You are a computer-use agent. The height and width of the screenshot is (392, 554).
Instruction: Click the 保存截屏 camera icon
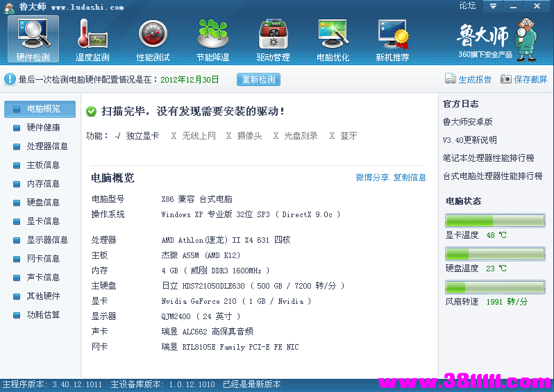coord(505,79)
